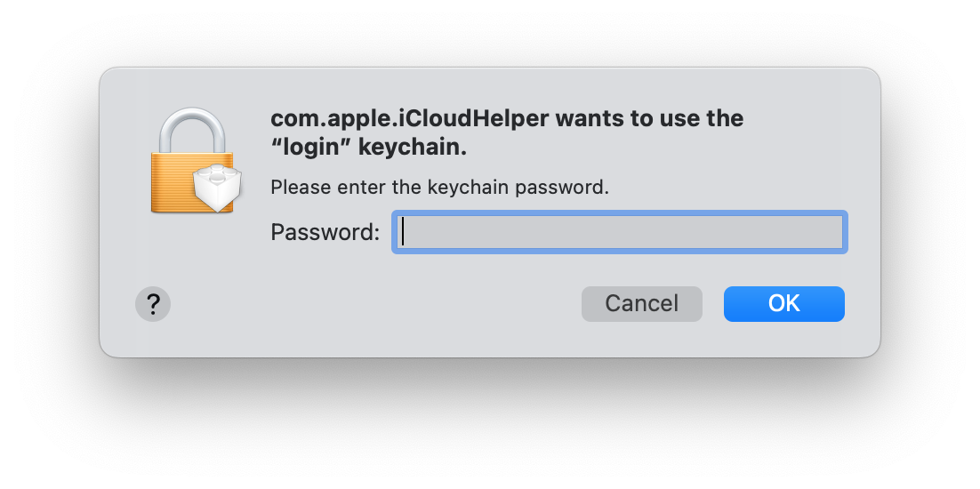Dismiss the keychain dialog via Cancel
980x489 pixels.
coord(642,304)
